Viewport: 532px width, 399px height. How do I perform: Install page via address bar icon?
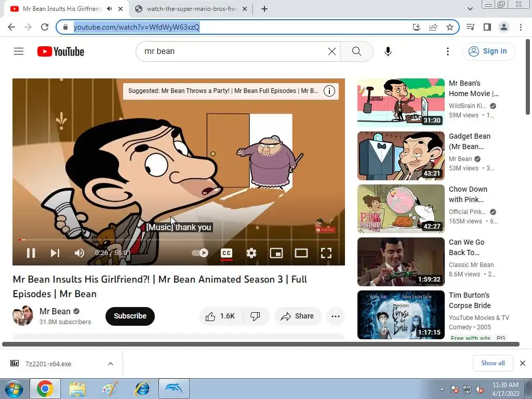pyautogui.click(x=416, y=27)
